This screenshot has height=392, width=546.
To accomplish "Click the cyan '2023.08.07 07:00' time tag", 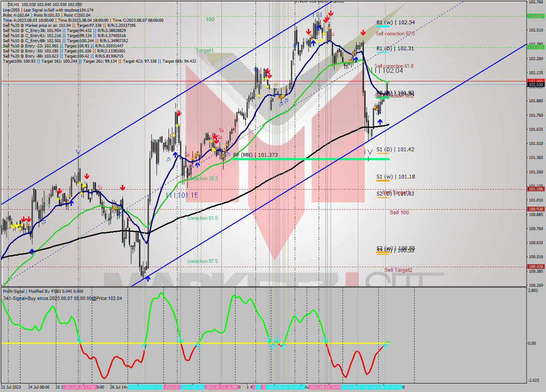I will click(x=386, y=387).
